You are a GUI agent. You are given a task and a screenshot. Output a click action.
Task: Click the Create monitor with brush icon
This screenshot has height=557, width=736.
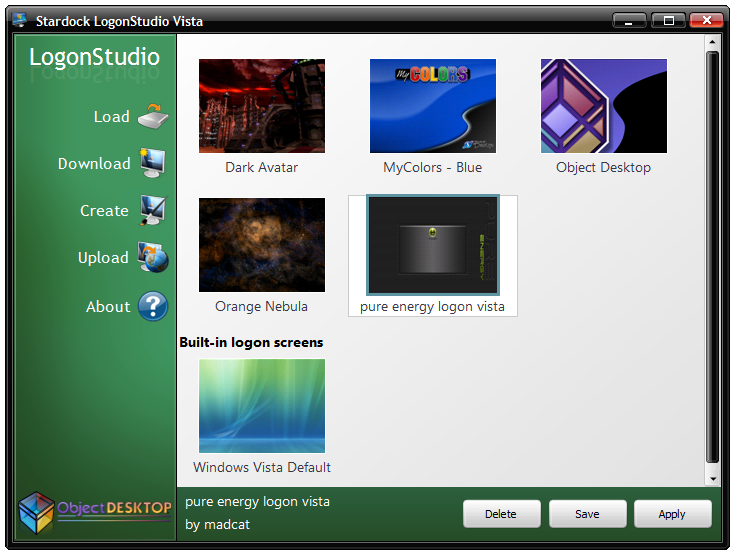153,210
